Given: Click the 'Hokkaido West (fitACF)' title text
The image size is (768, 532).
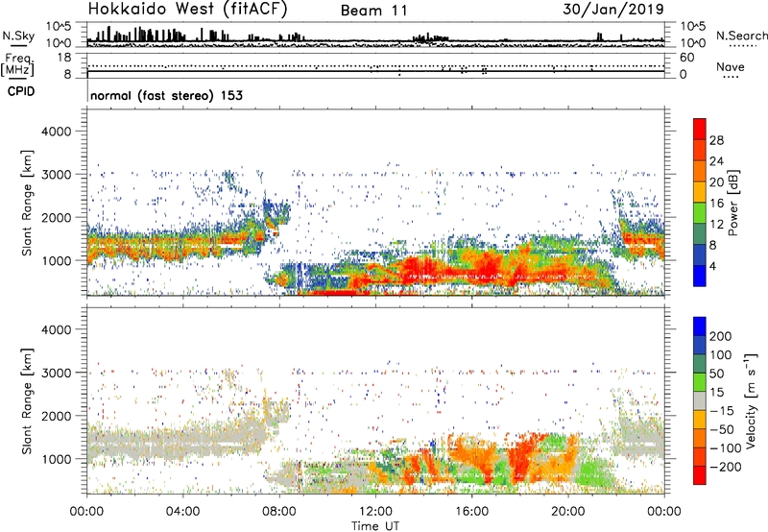Looking at the screenshot, I should [x=187, y=10].
